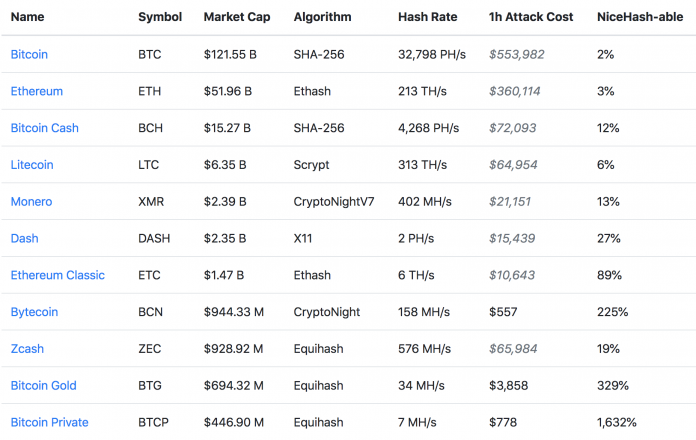696x440 pixels.
Task: Click the Bitcoin Cash link
Action: click(44, 128)
